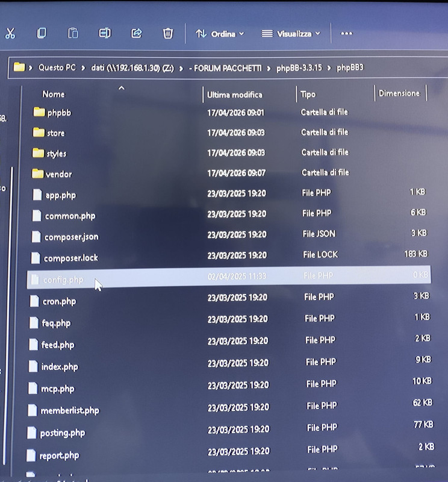
Task: Sort by Tipo column header
Action: [308, 95]
